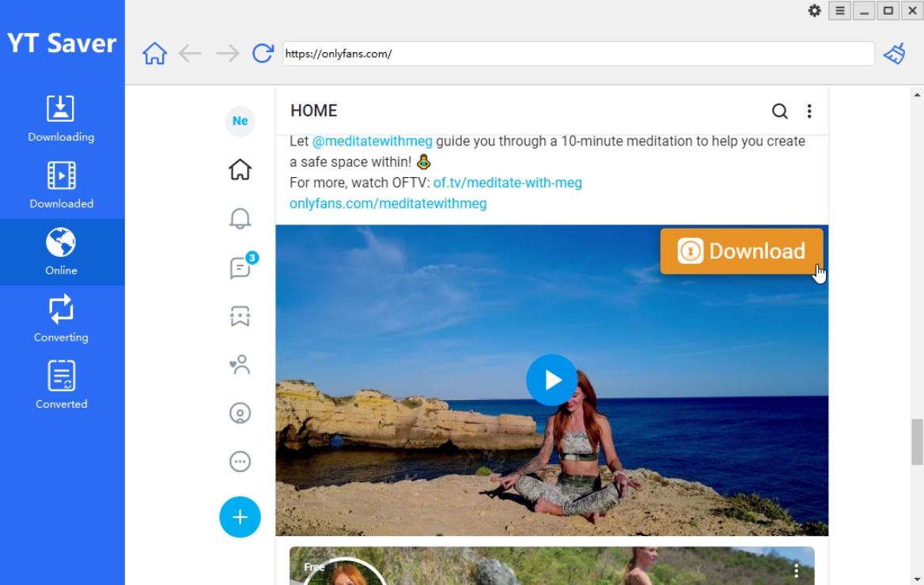Open messages with 3 unread badge

[241, 266]
